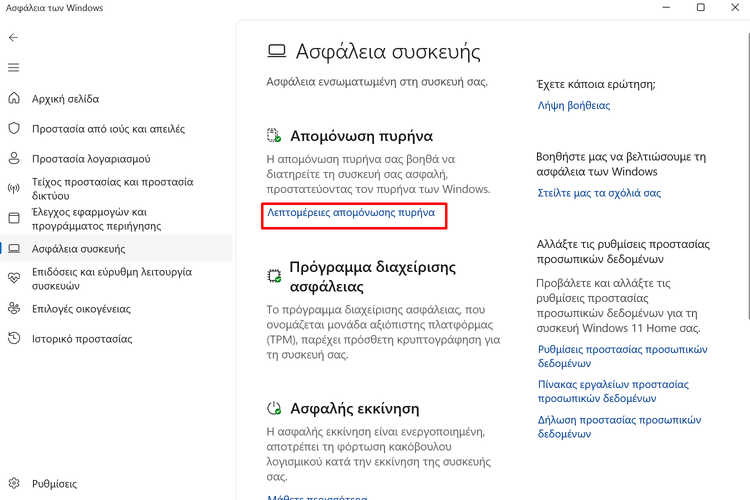This screenshot has width=750, height=500.
Task: Click Στείλτε μας τα σχόλιά σας link
Action: pos(599,193)
